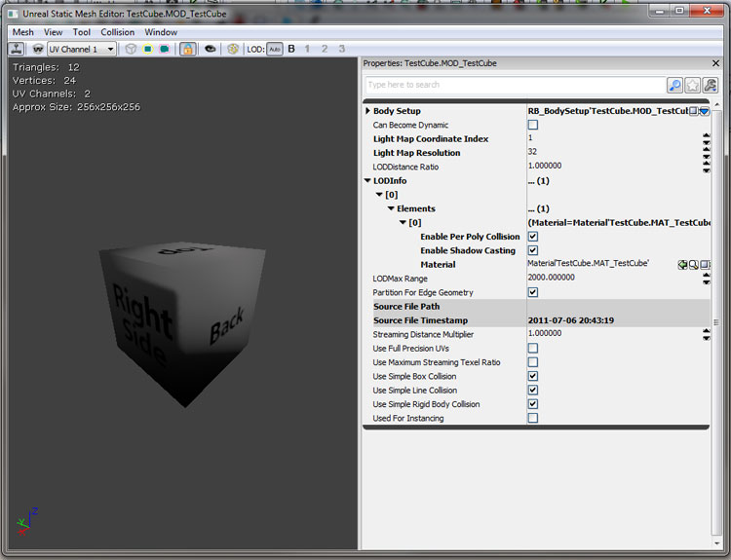Click the LODMax Range value 2000.000000
Viewport: 731px width, 560px height.
coord(551,278)
